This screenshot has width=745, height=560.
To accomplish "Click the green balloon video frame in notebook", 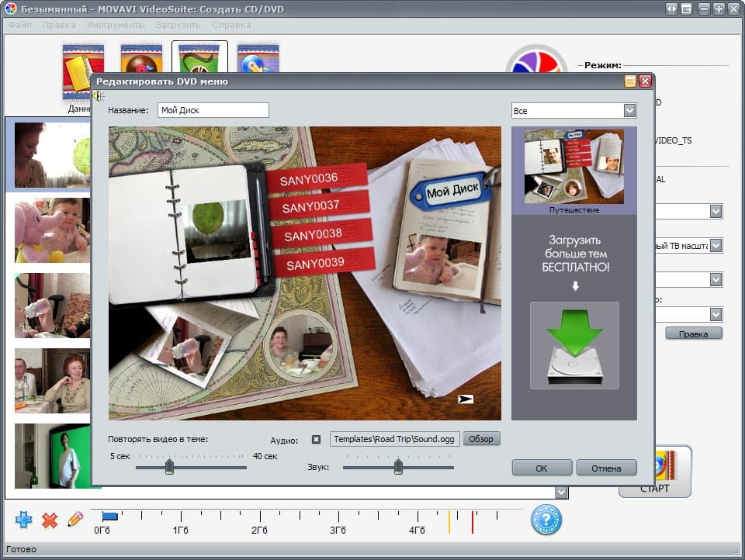I will click(x=217, y=231).
